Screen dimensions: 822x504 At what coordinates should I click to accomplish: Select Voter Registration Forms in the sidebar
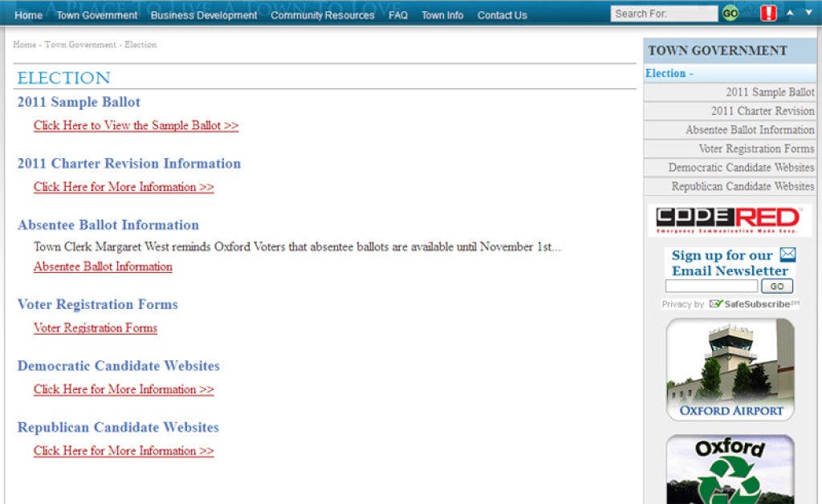point(755,148)
